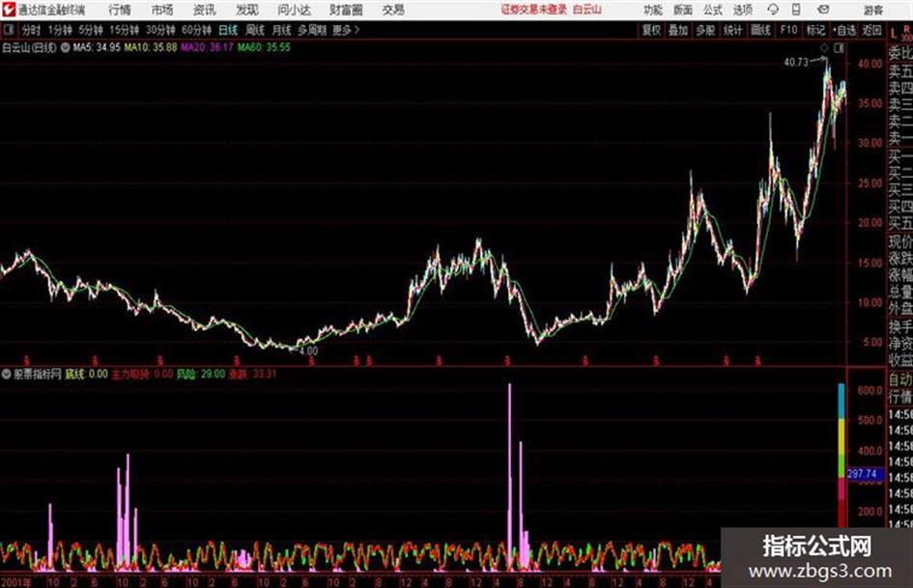The width and height of the screenshot is (913, 588).
Task: Switch to the 30分钟 period
Action: [x=160, y=30]
